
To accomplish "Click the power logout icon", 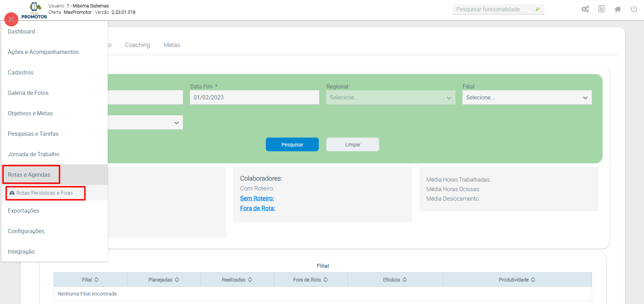I will (x=634, y=9).
